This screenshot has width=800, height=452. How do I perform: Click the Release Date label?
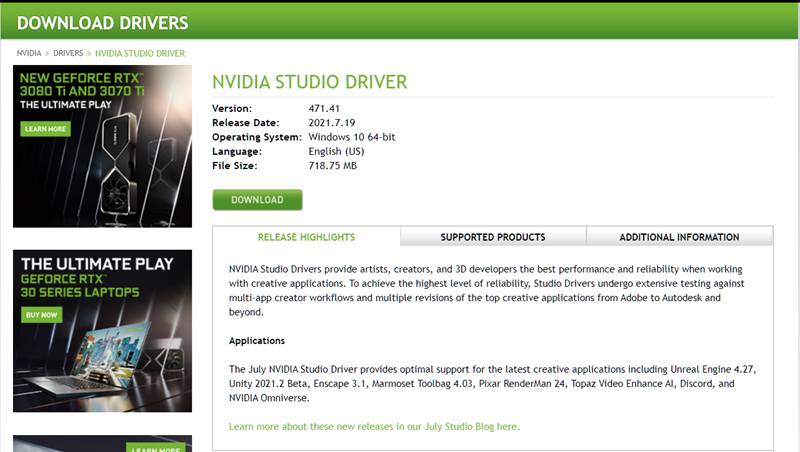pyautogui.click(x=246, y=122)
